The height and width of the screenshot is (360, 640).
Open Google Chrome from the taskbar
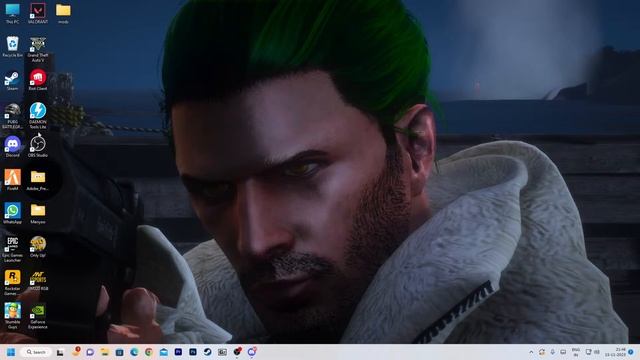(x=149, y=352)
